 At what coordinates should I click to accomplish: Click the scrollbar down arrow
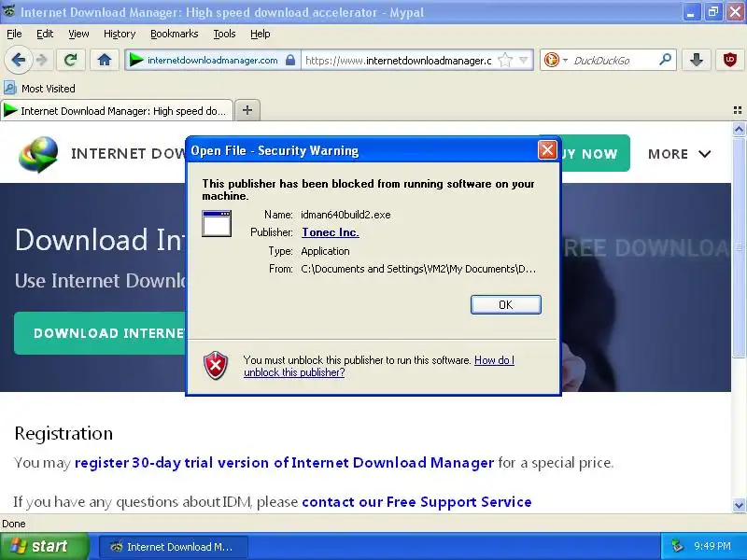coord(739,505)
